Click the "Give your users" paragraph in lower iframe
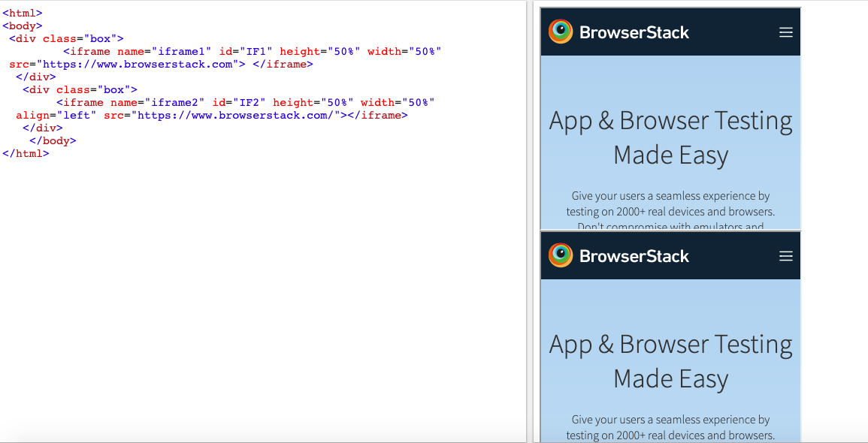The width and height of the screenshot is (868, 443). point(670,427)
